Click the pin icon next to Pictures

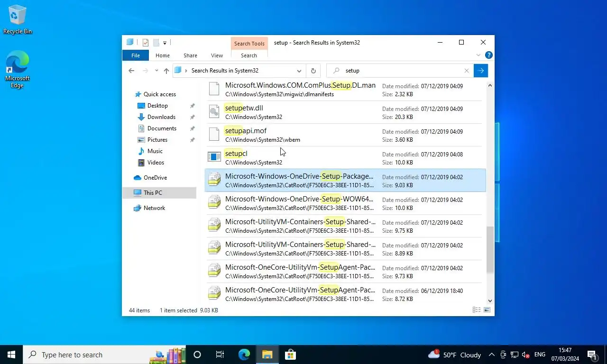(192, 140)
